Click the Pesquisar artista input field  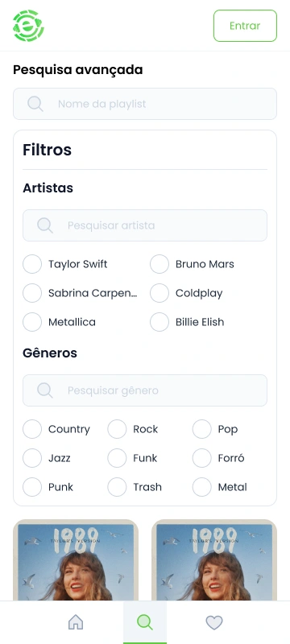coord(145,225)
